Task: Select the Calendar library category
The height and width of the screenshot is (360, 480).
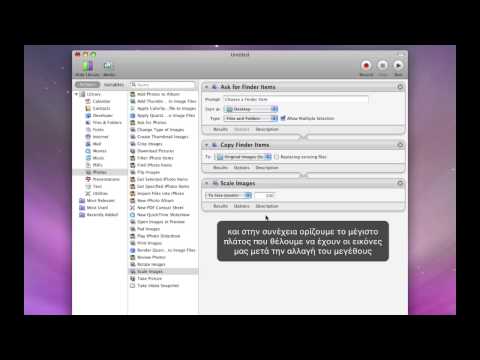Action: coord(101,101)
